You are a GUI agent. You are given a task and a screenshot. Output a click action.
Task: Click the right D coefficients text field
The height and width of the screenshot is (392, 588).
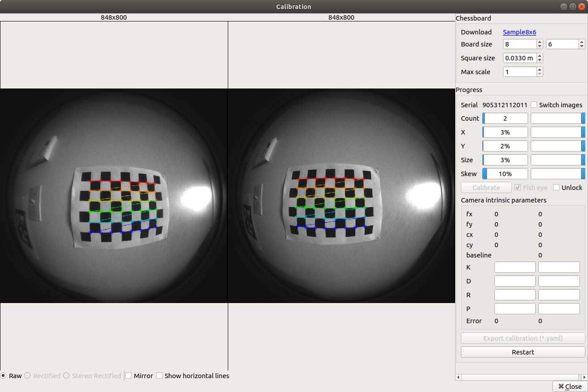point(559,281)
